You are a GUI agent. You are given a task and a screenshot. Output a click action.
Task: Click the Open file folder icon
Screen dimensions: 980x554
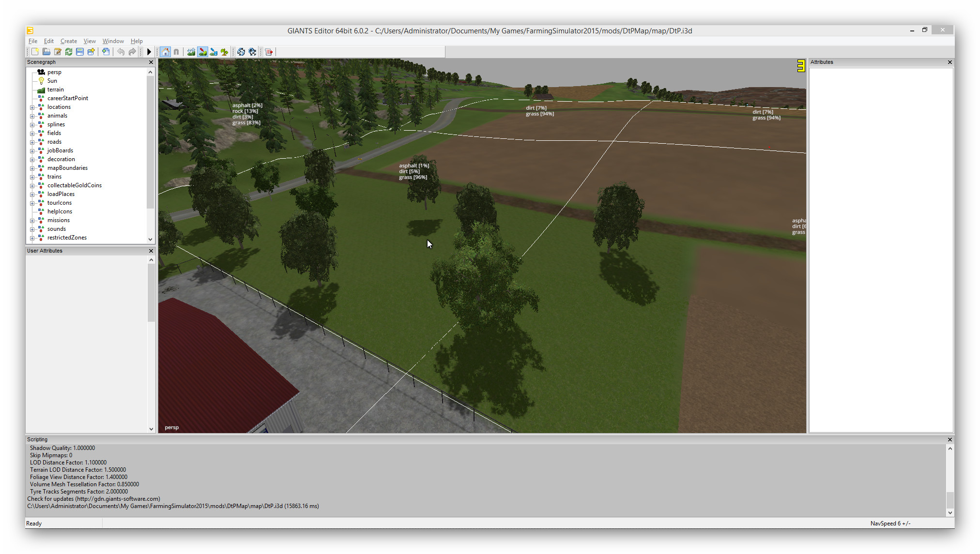(46, 52)
